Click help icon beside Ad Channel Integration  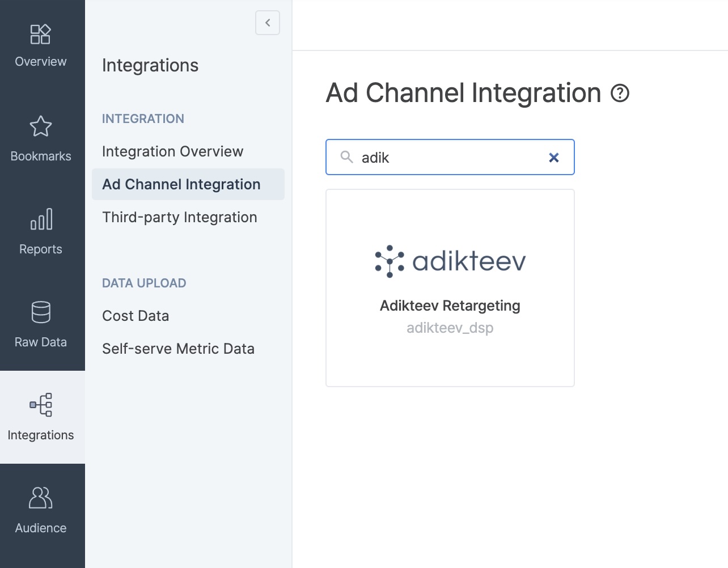click(x=620, y=93)
